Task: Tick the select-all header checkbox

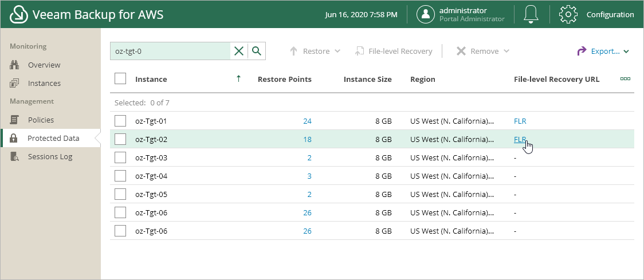Action: 120,79
